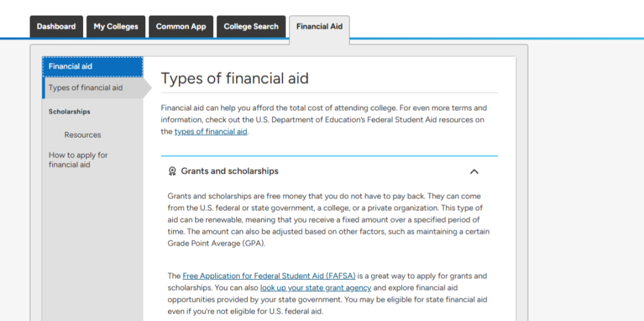Click the Types of financial aid page heading
The width and height of the screenshot is (644, 321).
235,79
